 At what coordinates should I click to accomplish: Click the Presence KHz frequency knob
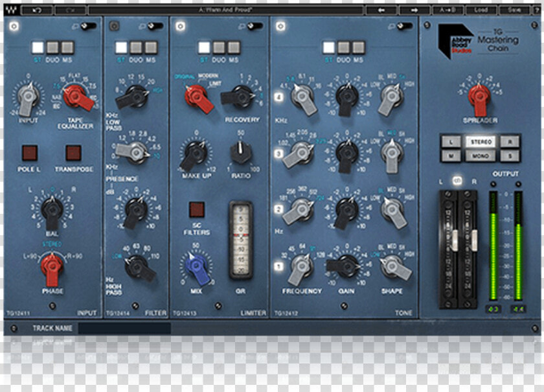click(x=133, y=152)
